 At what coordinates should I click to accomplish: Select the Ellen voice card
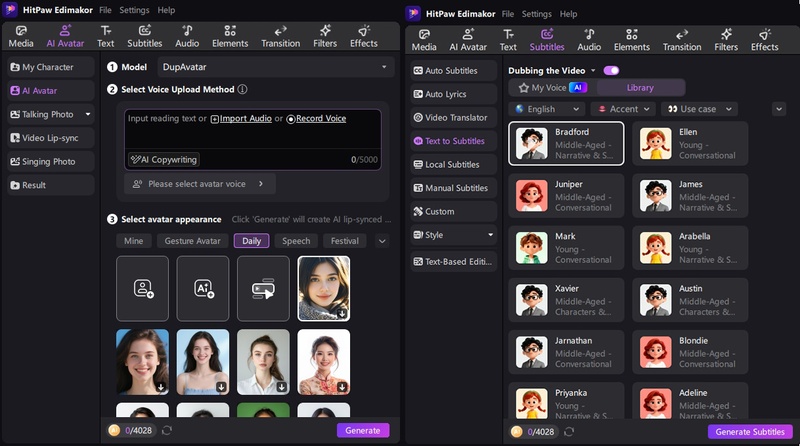point(690,143)
